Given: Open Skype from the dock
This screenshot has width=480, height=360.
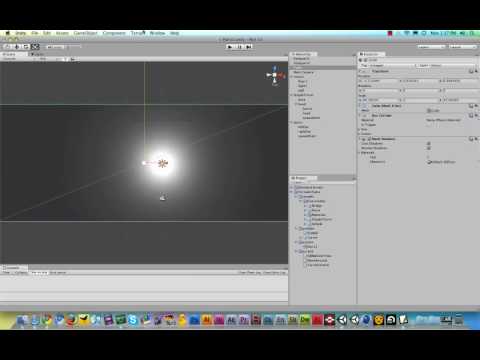Looking at the screenshot, I should point(133,320).
